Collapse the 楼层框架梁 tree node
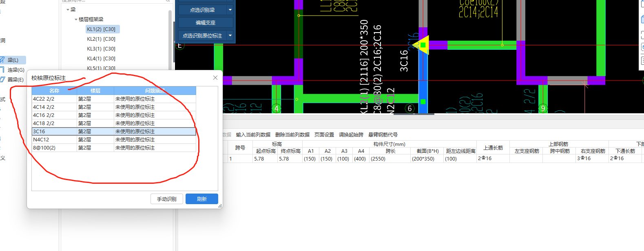Screen dimensions: 644x251 [x=76, y=19]
